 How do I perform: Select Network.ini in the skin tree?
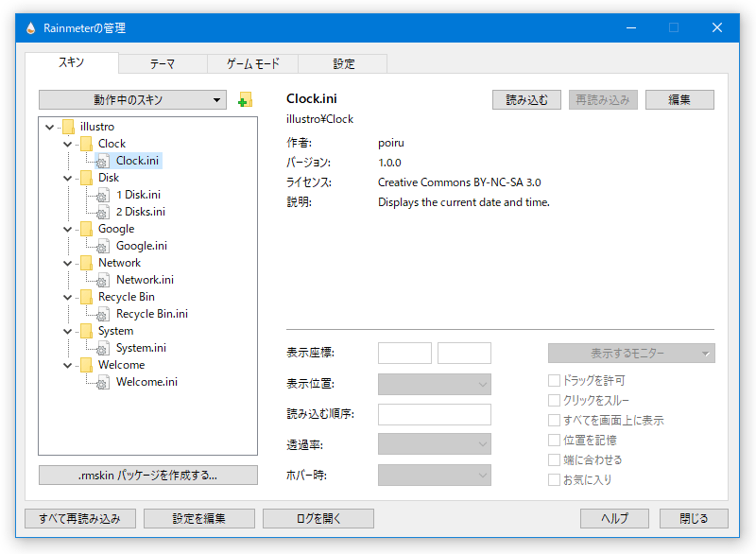[x=145, y=280]
